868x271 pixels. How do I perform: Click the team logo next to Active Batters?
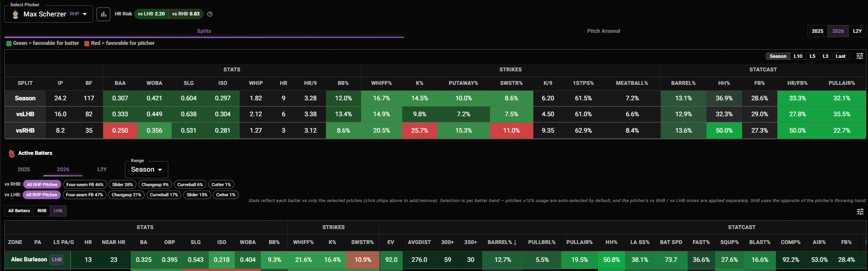coord(12,153)
